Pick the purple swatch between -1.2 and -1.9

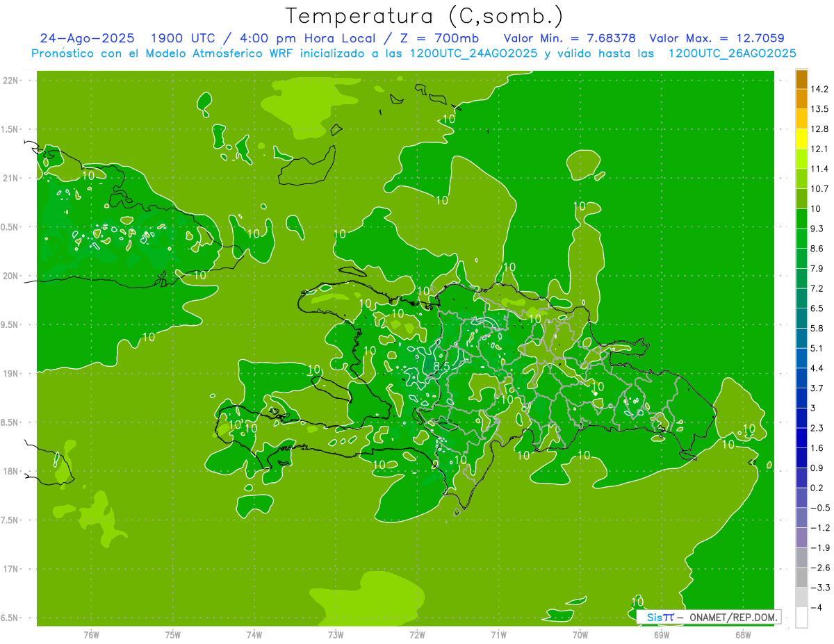[x=801, y=538]
